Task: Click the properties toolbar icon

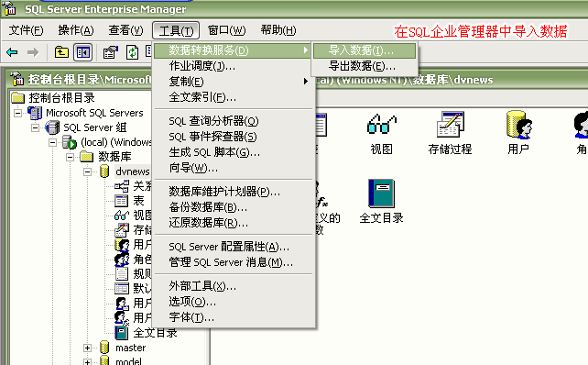Action: tap(110, 52)
